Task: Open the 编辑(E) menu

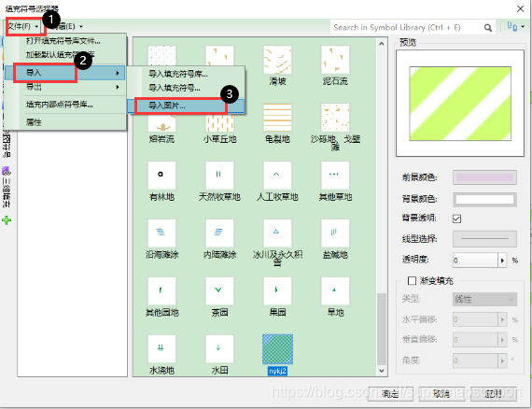Action: (x=67, y=26)
